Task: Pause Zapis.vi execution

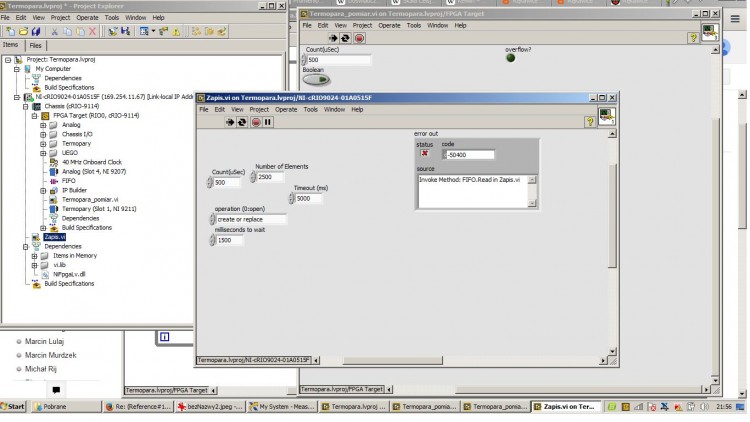Action: tap(268, 122)
